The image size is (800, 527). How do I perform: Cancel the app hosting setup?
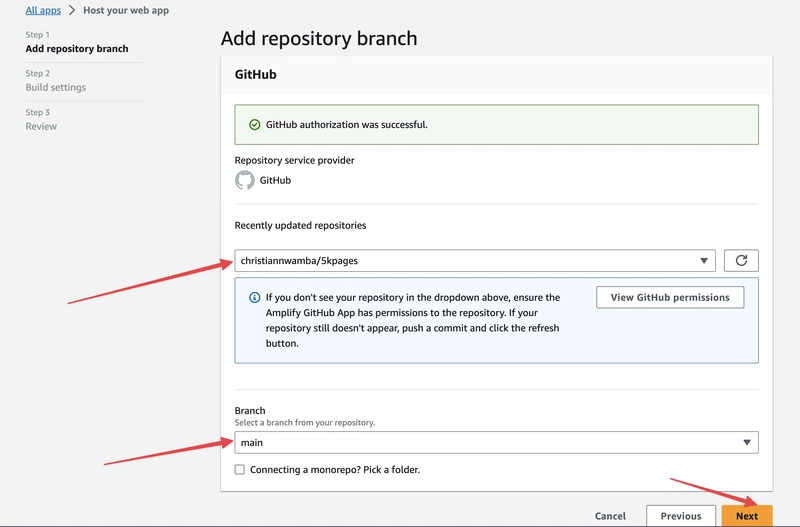tap(610, 516)
